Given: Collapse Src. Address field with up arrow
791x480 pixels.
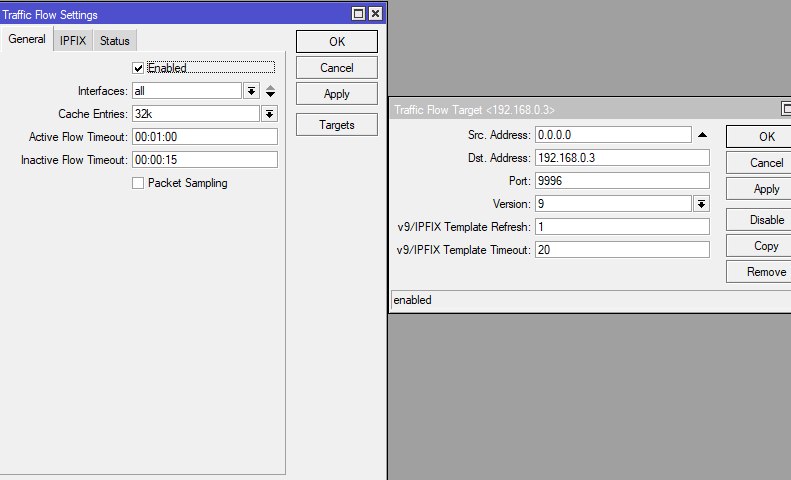Looking at the screenshot, I should (702, 135).
